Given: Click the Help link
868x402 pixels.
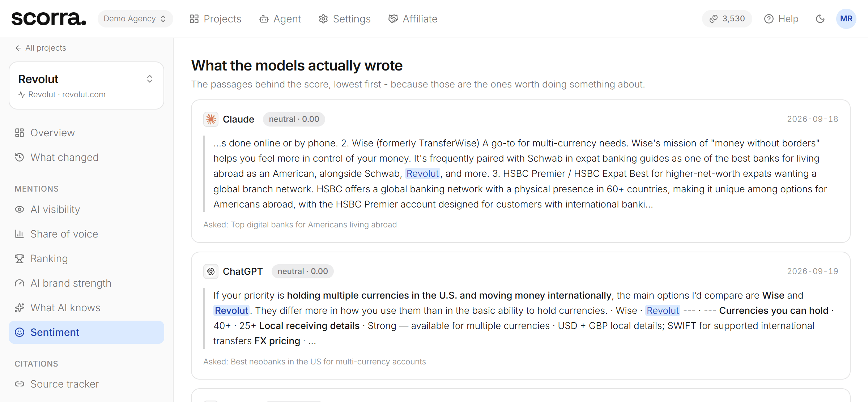Looking at the screenshot, I should click(781, 19).
